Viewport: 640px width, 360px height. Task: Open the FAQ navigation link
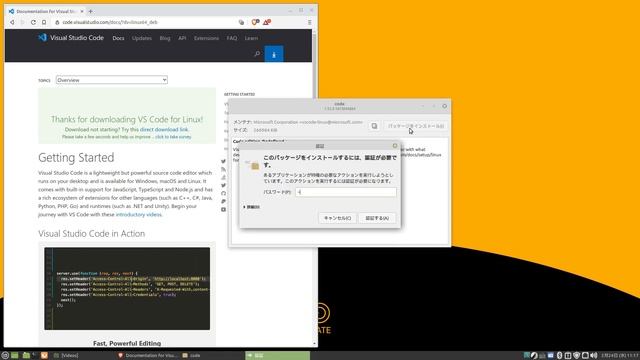click(232, 38)
